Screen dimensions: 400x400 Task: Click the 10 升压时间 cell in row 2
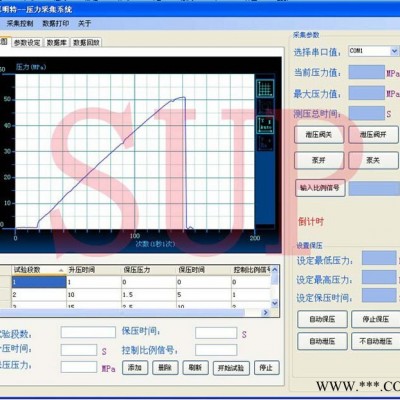[94, 295]
